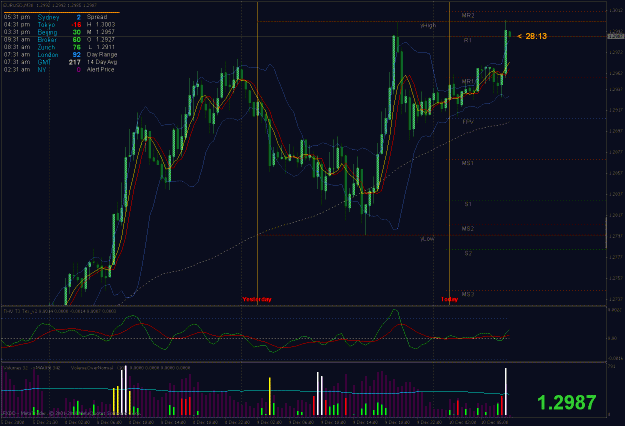Click the 14 Day Avg label

[x=102, y=62]
